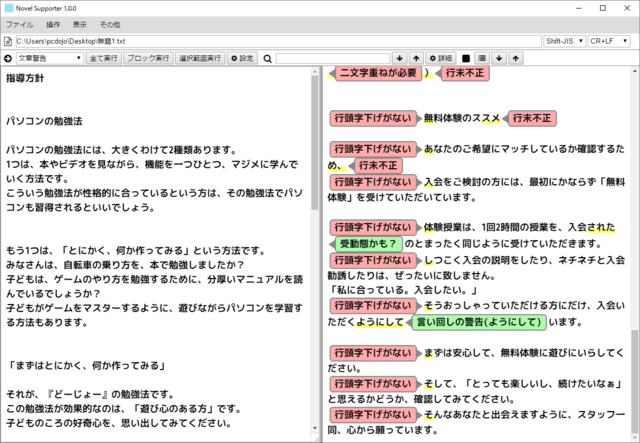This screenshot has height=443, width=640.
Task: Jump to previous warning with last up arrow
Action: 514,59
